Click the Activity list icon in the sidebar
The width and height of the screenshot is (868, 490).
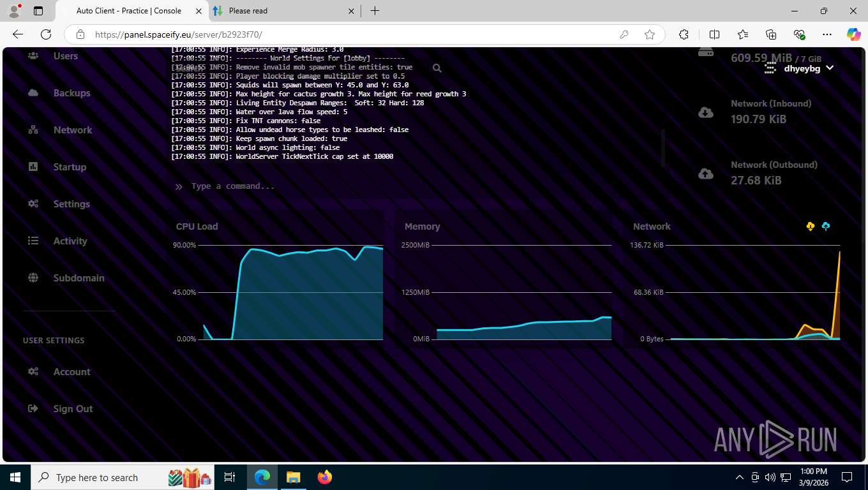point(33,241)
